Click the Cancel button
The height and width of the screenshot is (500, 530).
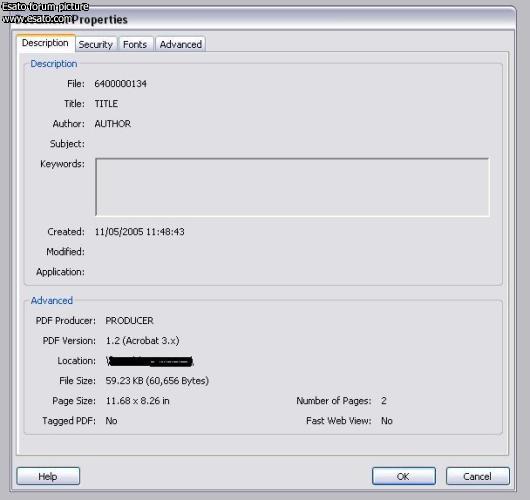pyautogui.click(x=477, y=476)
